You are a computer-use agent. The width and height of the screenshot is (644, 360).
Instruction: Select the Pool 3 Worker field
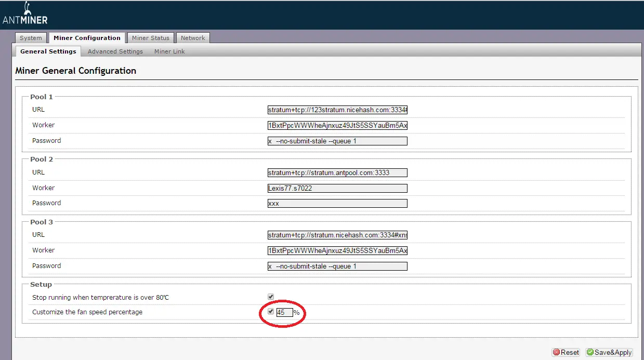337,251
